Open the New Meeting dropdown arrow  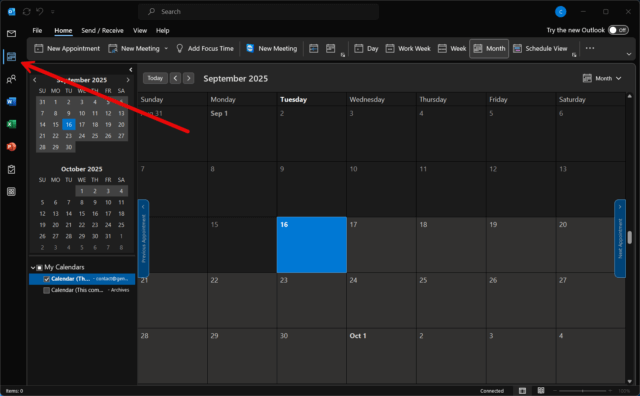click(166, 49)
